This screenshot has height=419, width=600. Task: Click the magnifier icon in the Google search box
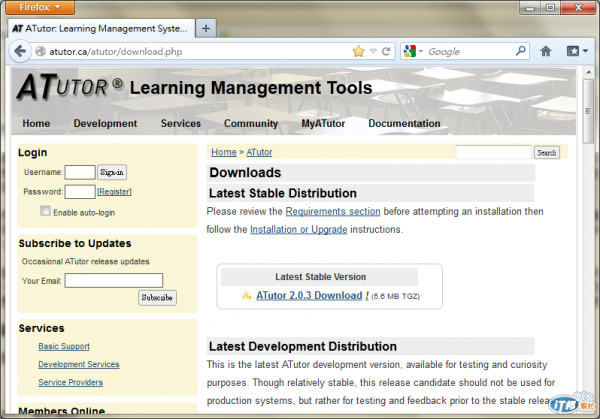pyautogui.click(x=521, y=51)
